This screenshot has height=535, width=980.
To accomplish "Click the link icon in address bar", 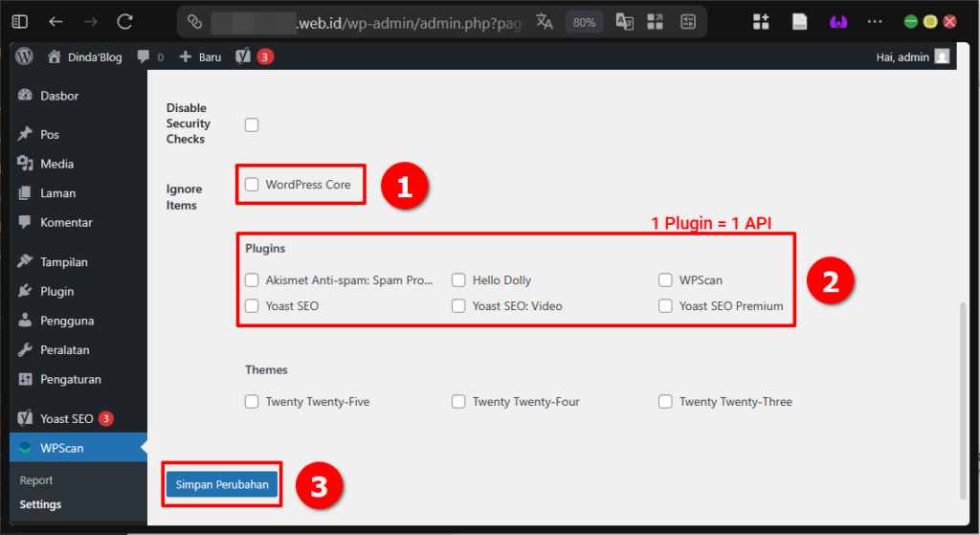I will pos(195,23).
